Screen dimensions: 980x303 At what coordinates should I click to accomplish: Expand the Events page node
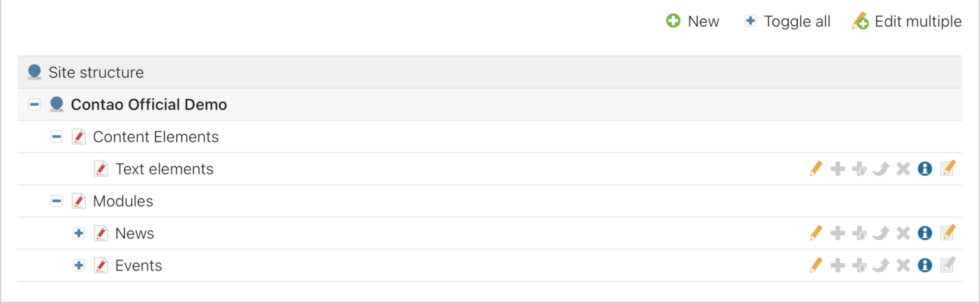[79, 265]
